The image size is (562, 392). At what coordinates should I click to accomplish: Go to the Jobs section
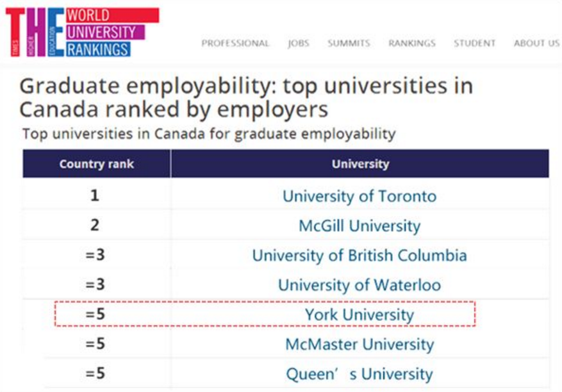(299, 44)
